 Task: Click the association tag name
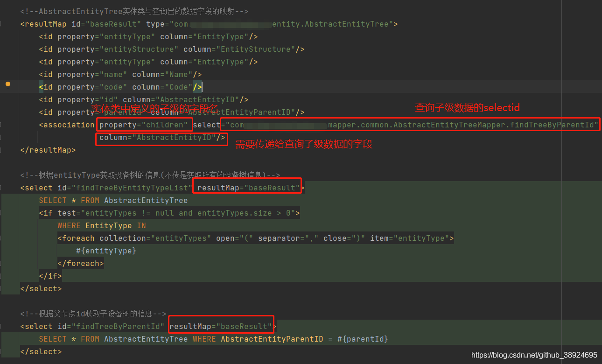point(69,125)
